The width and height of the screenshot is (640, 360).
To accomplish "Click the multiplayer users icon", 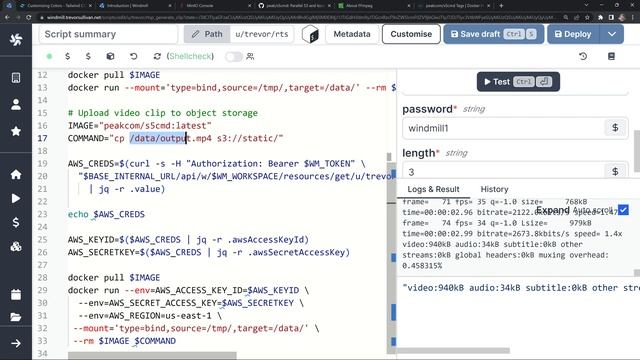I will pyautogui.click(x=250, y=56).
